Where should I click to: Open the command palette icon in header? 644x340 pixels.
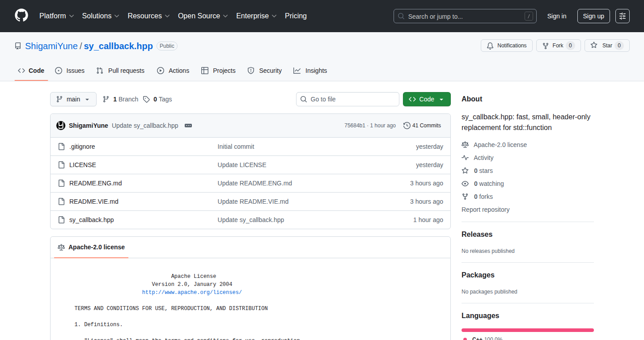point(623,16)
